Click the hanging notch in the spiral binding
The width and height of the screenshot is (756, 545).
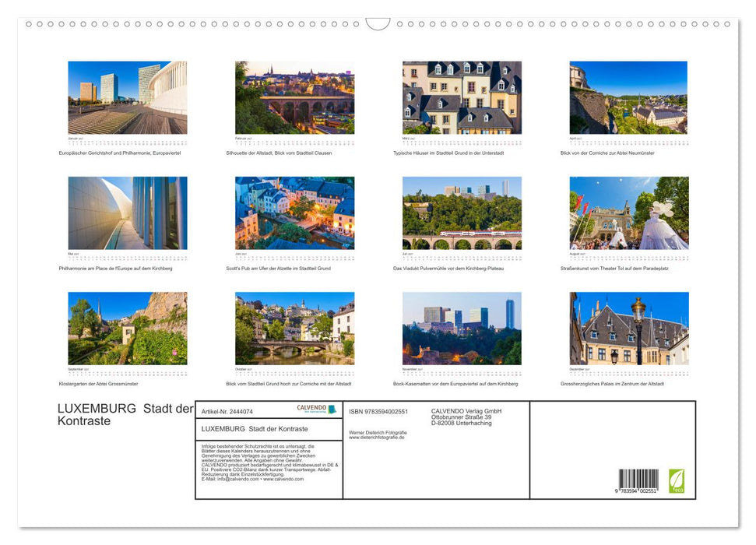point(378,23)
